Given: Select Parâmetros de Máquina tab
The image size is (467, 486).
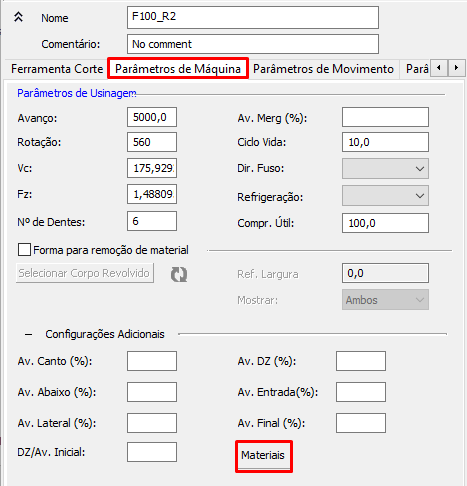Looking at the screenshot, I should 178,69.
